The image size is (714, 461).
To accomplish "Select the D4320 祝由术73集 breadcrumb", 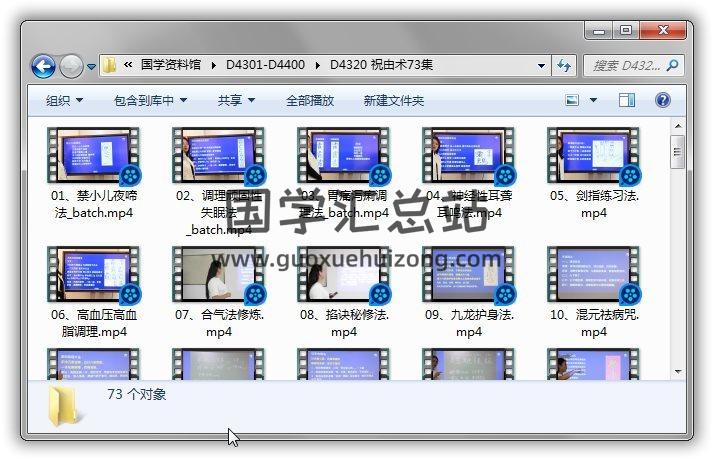I will pyautogui.click(x=381, y=65).
